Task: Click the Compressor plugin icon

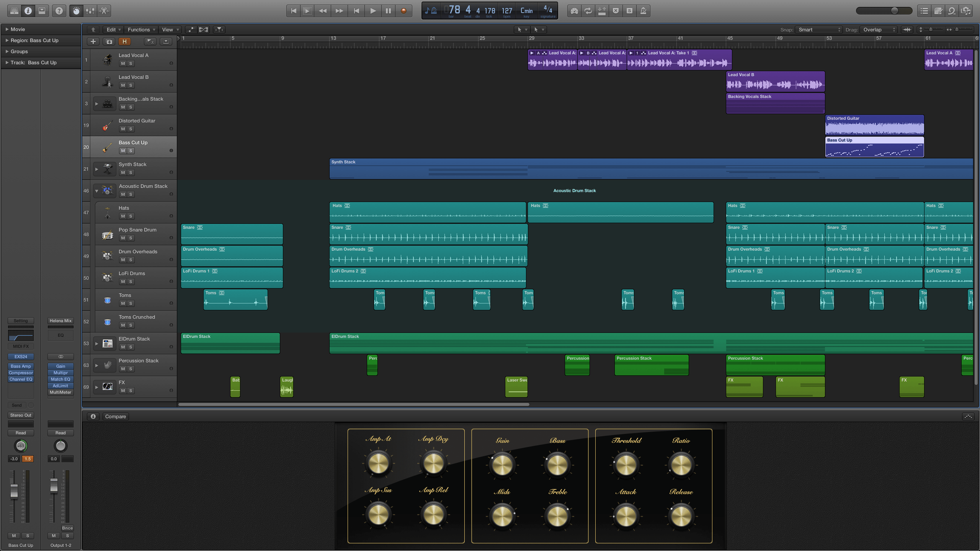Action: click(x=21, y=373)
